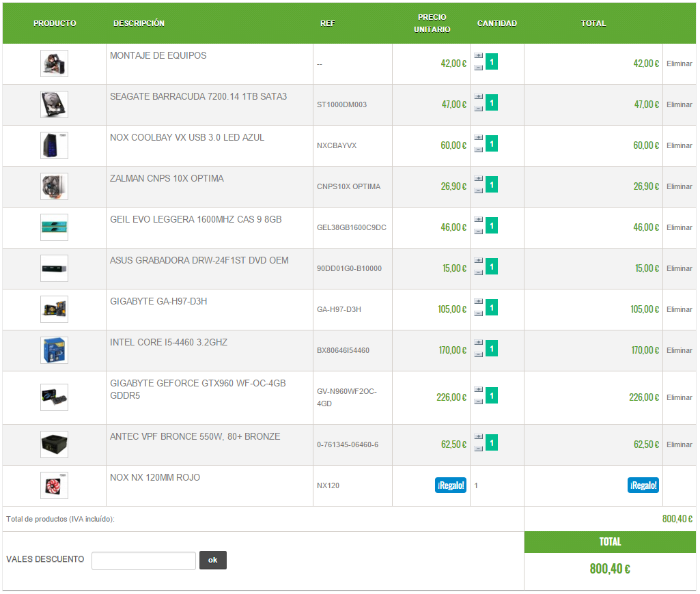Decrease quantity of SEAGATE BARRACUDA hard drive
The image size is (700, 594).
click(x=479, y=109)
